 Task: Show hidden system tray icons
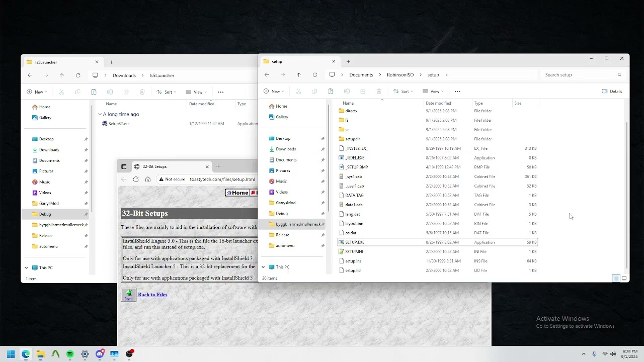(x=584, y=354)
